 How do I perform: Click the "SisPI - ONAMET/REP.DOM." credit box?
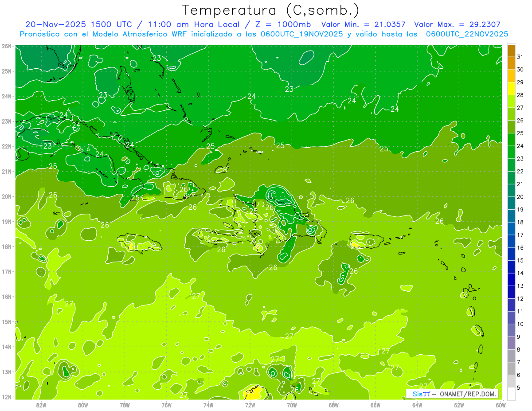(x=452, y=394)
